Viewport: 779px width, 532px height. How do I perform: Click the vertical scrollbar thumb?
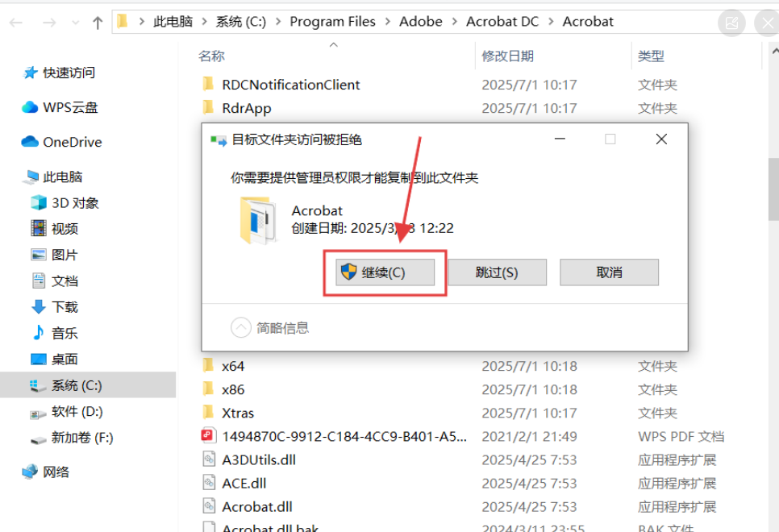click(x=773, y=189)
